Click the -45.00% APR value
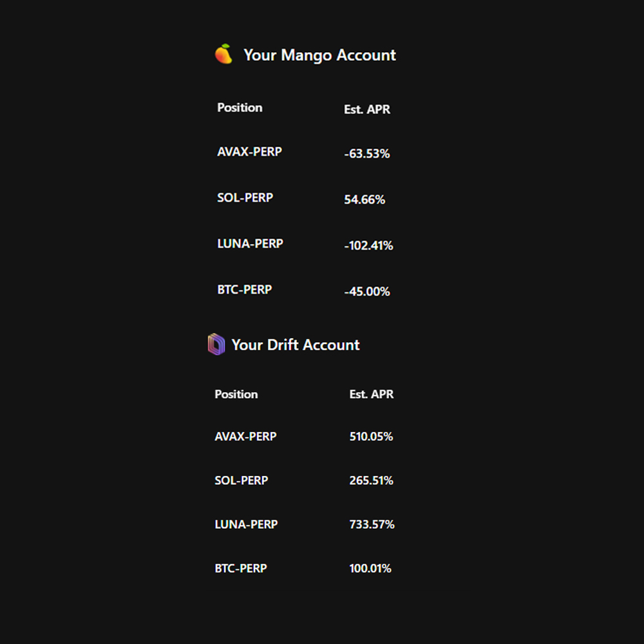Viewport: 644px width, 644px height. [367, 292]
